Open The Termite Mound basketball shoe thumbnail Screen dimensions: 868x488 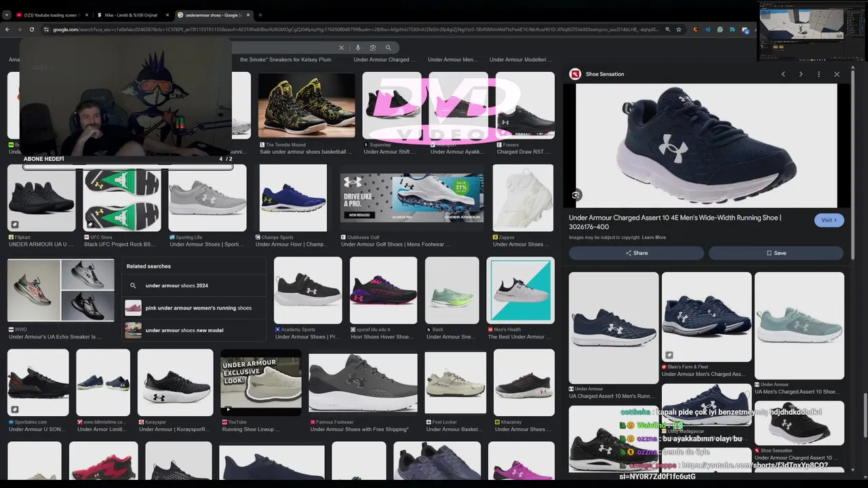coord(306,105)
